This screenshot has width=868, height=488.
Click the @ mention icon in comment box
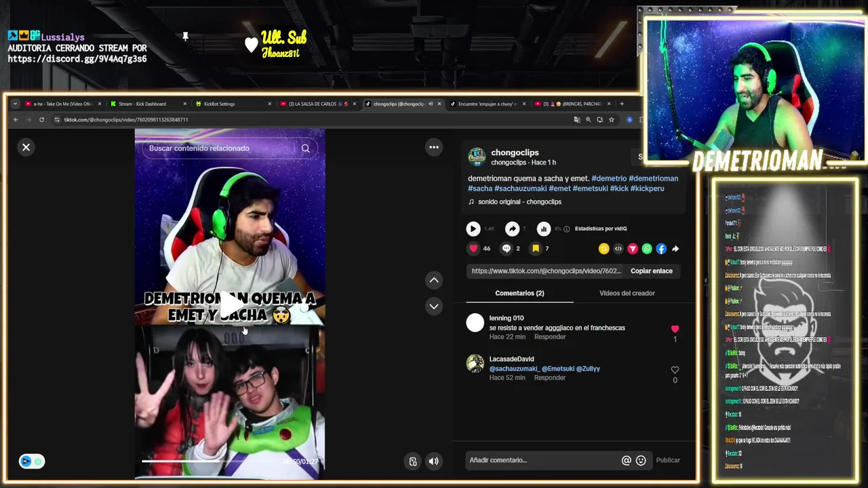coord(626,460)
